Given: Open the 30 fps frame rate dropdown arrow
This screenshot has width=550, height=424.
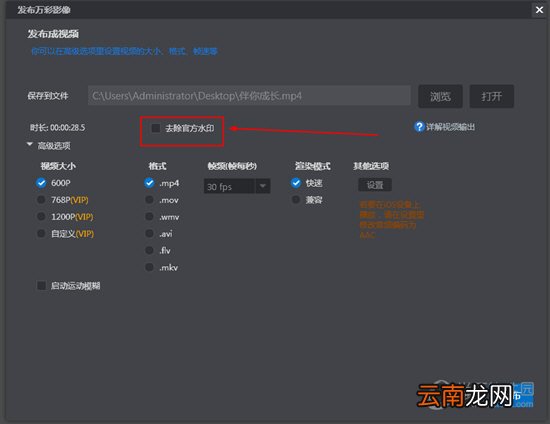Looking at the screenshot, I should pyautogui.click(x=262, y=186).
